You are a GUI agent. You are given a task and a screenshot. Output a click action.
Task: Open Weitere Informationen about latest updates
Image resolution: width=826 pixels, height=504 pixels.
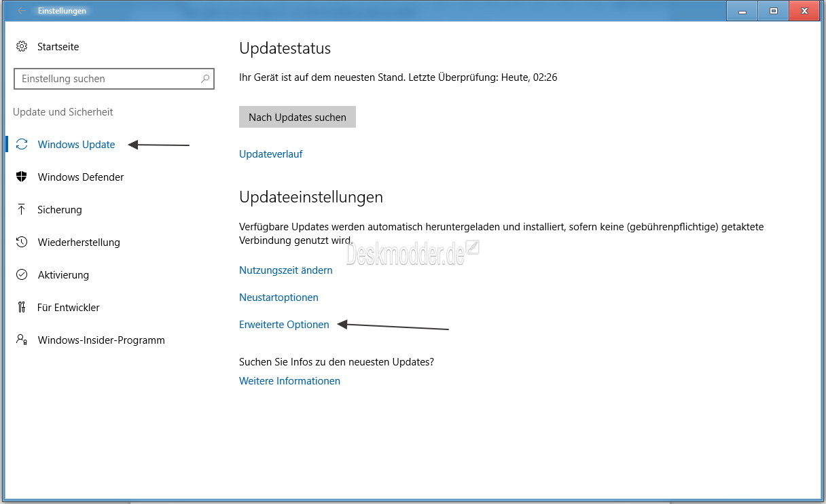point(289,380)
